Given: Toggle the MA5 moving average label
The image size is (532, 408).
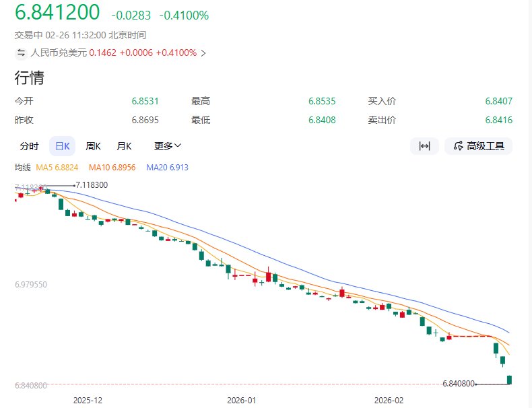Looking at the screenshot, I should [x=57, y=167].
